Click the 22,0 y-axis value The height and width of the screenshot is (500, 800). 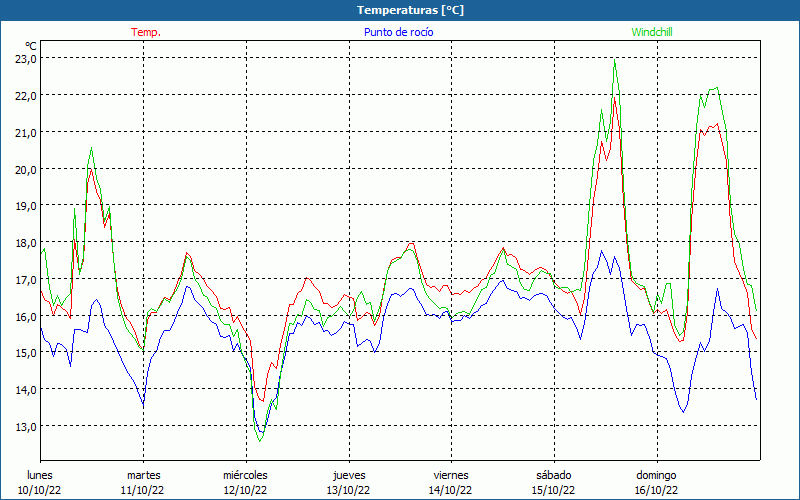(x=26, y=95)
